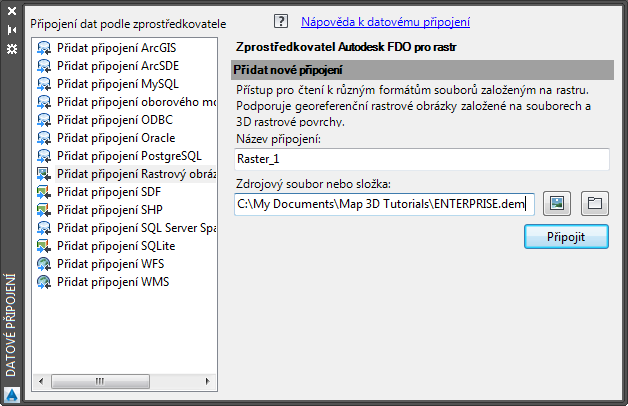628x406 pixels.
Task: Select Přidat připojení ODBC
Action: coord(115,120)
